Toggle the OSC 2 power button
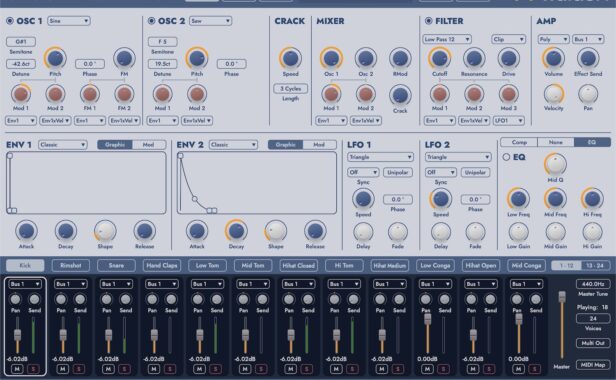 point(152,21)
